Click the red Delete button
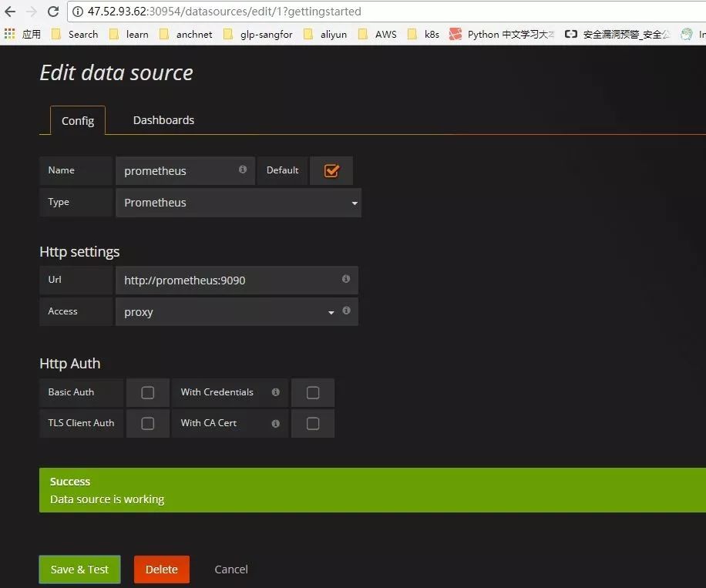706x588 pixels. (x=162, y=570)
